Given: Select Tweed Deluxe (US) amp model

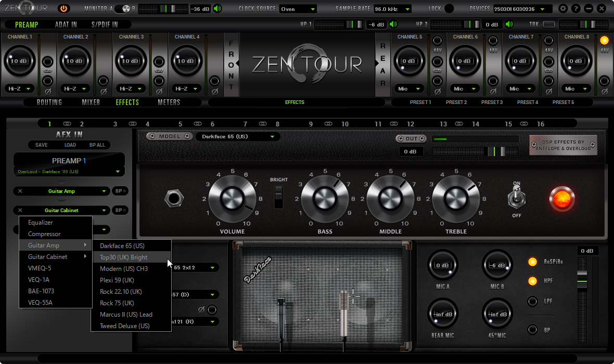Looking at the screenshot, I should (131, 326).
